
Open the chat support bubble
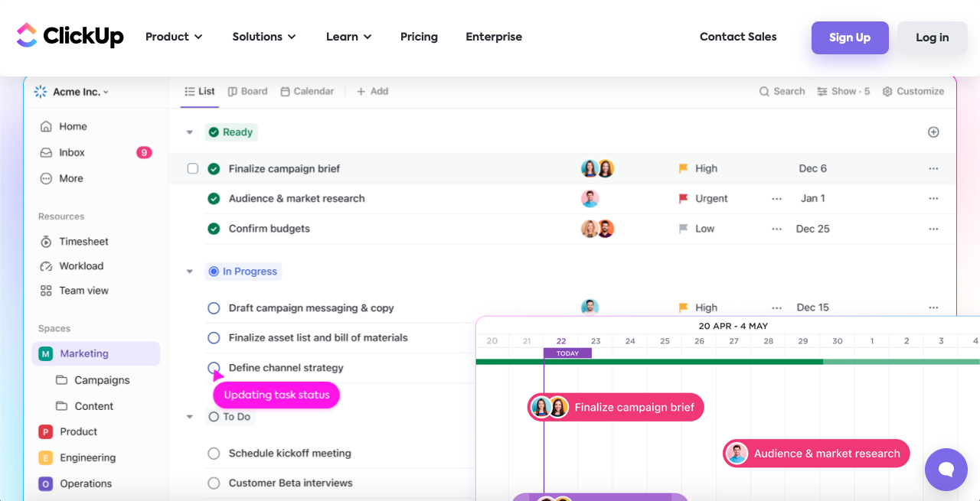click(x=946, y=470)
